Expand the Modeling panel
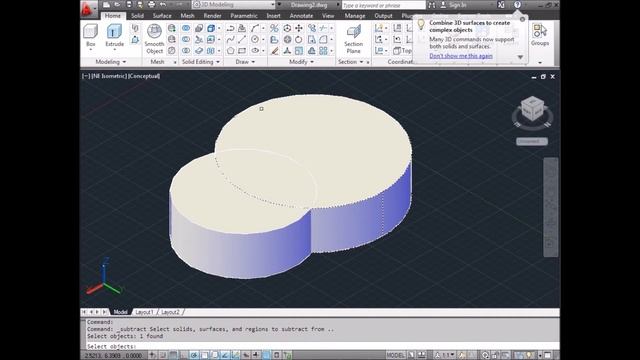The height and width of the screenshot is (360, 640). (111, 62)
